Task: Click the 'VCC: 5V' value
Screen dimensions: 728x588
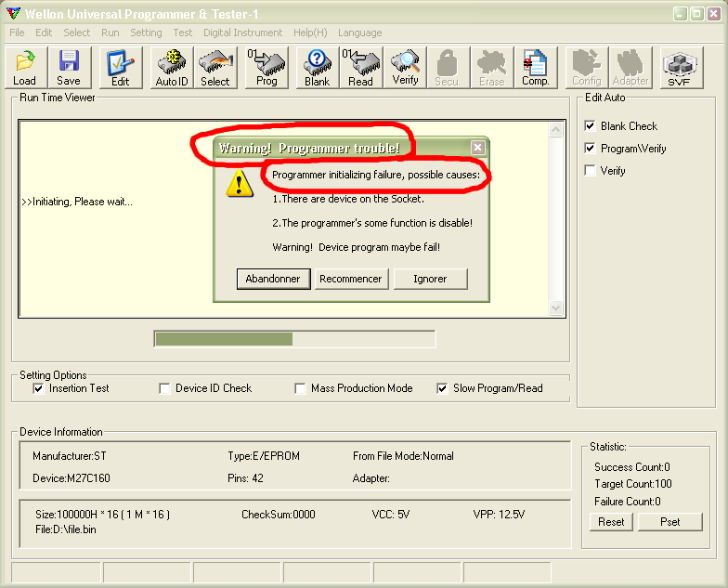Action: tap(390, 515)
